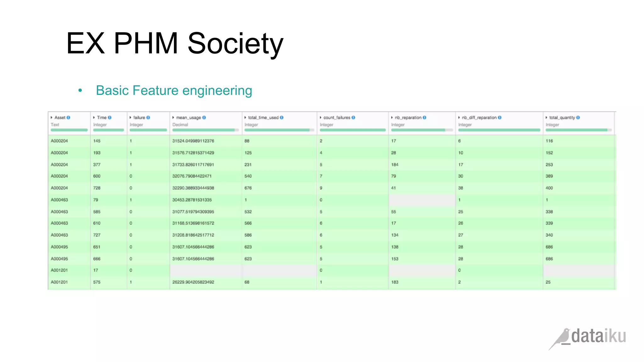The width and height of the screenshot is (644, 362).
Task: Select the total_quantity cell 339
Action: pos(579,223)
